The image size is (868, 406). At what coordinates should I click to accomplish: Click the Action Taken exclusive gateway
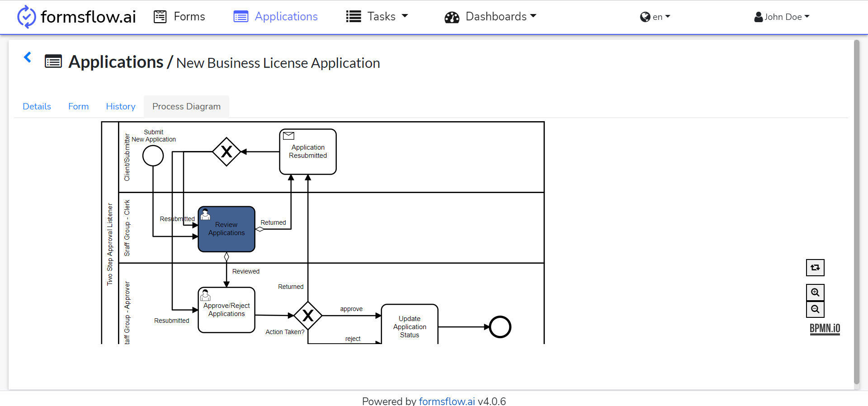point(308,316)
